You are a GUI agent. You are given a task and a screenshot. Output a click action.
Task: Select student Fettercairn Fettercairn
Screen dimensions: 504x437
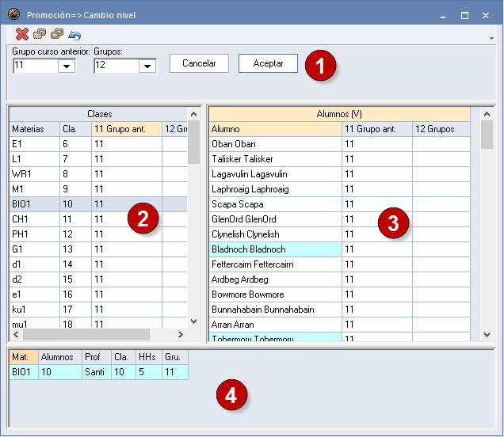pos(276,264)
